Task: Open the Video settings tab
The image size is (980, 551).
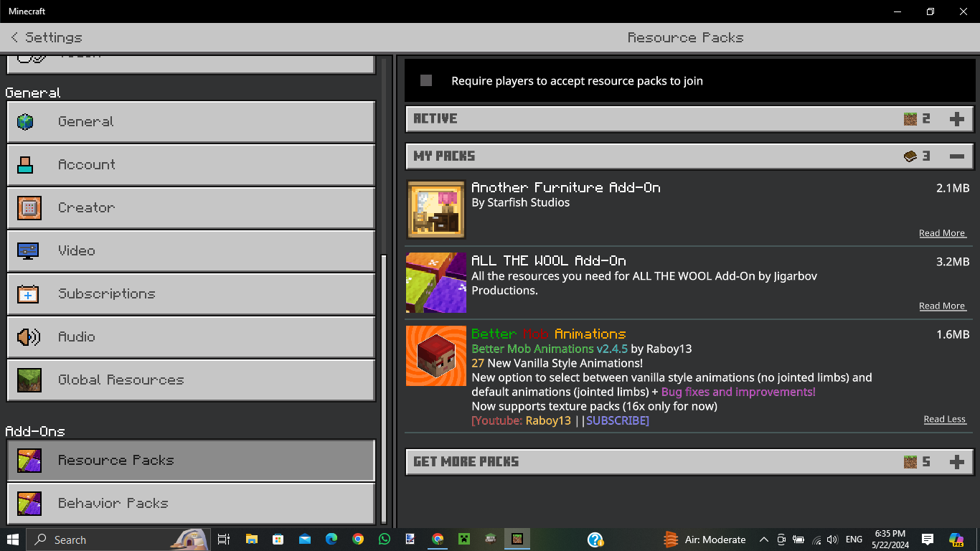Action: 191,251
